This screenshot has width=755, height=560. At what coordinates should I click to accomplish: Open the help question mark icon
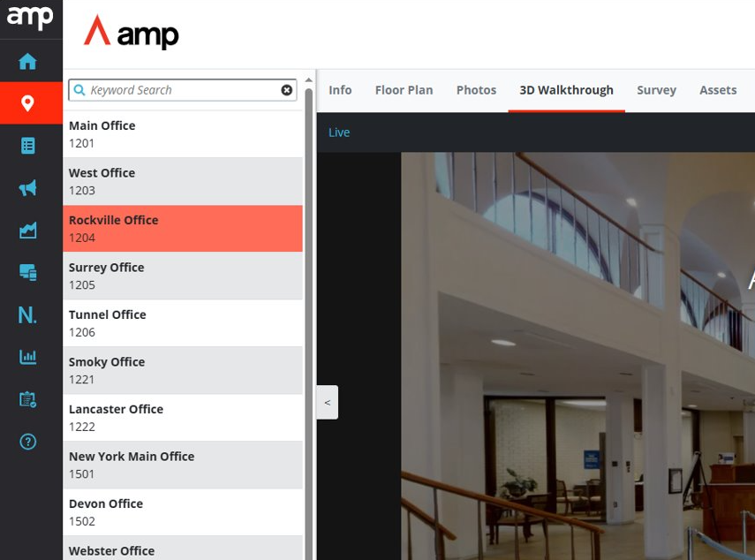click(x=29, y=442)
